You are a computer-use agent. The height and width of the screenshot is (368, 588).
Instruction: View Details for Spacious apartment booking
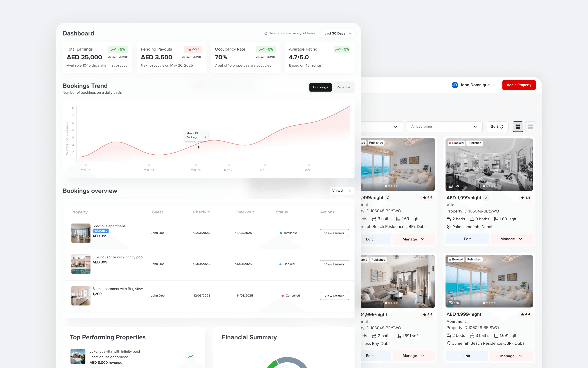(x=334, y=233)
